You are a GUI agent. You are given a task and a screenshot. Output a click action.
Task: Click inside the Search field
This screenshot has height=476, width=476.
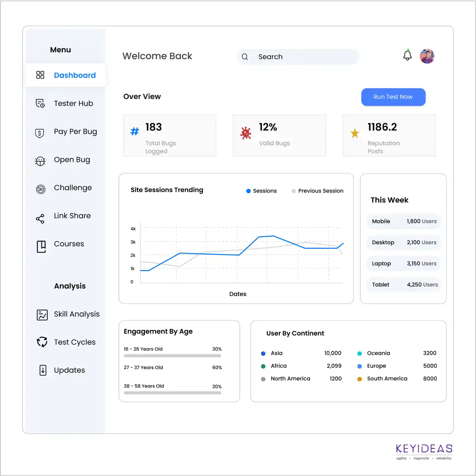click(298, 57)
